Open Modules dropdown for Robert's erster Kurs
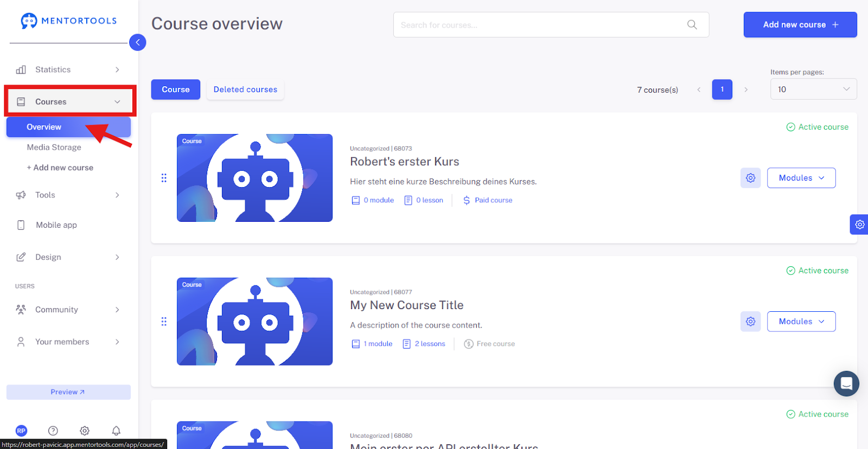 pos(801,178)
